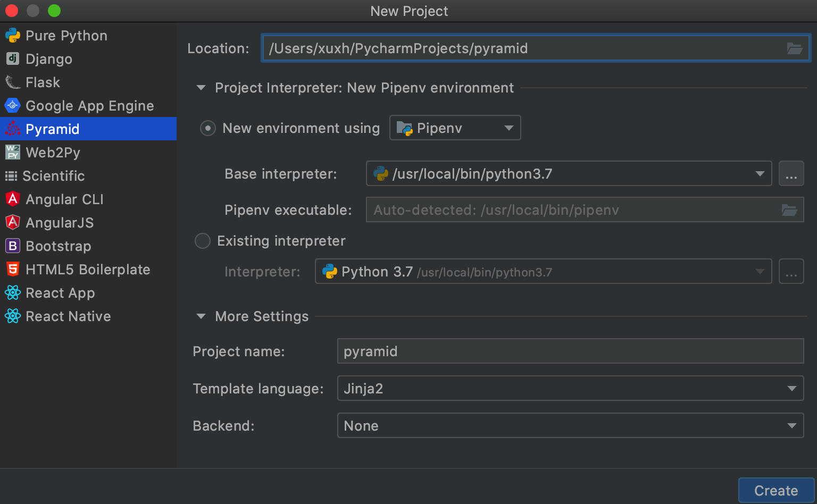The image size is (817, 504).
Task: Click the Web2Py project icon
Action: point(13,153)
